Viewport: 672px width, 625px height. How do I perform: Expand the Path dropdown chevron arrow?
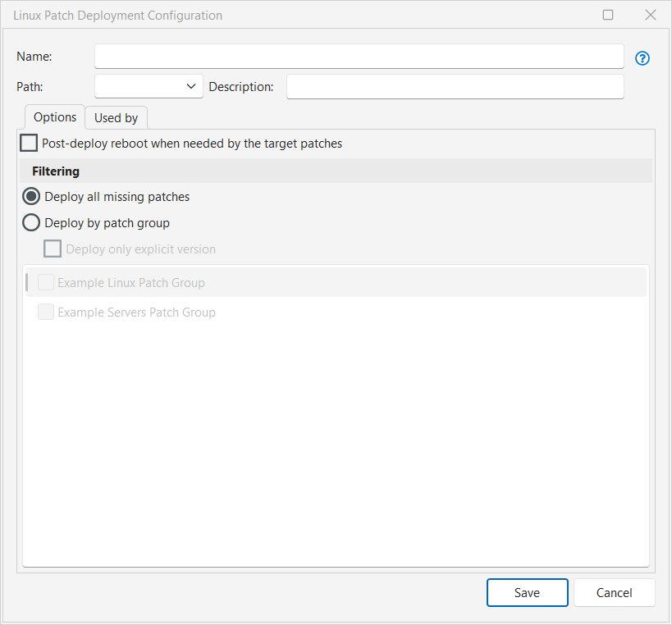coord(191,86)
